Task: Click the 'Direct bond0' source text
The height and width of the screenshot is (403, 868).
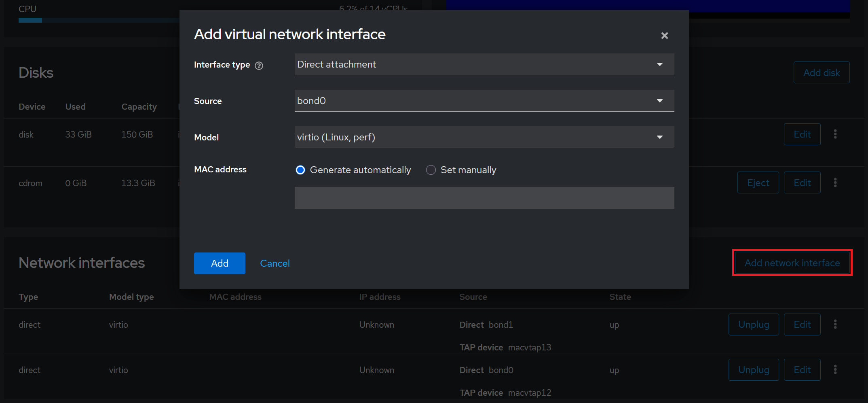Action: click(486, 370)
